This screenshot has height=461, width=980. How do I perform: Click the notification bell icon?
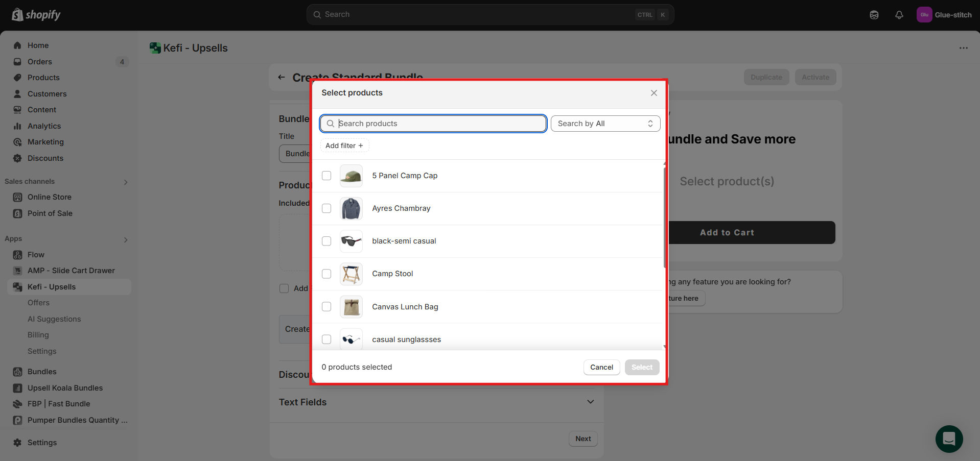[x=899, y=15]
